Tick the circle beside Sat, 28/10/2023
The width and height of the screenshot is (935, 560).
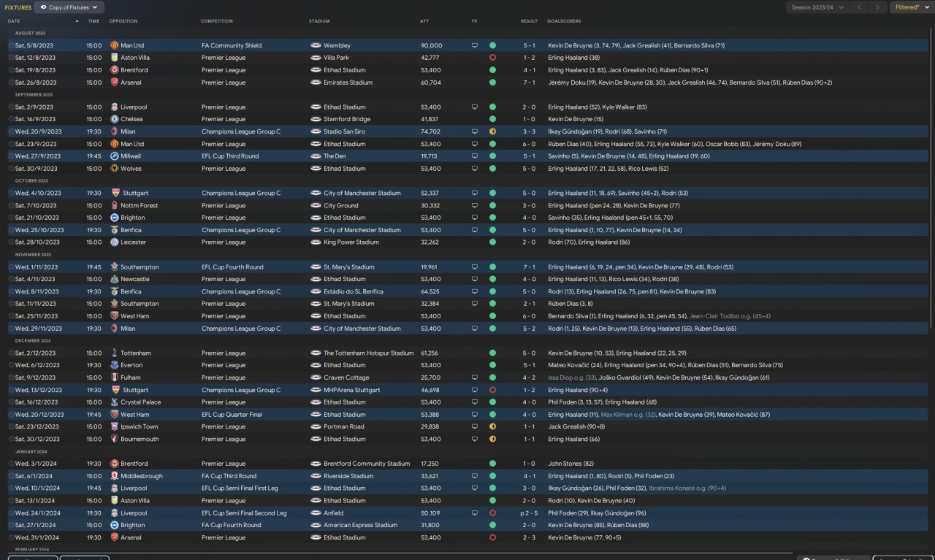tap(11, 242)
